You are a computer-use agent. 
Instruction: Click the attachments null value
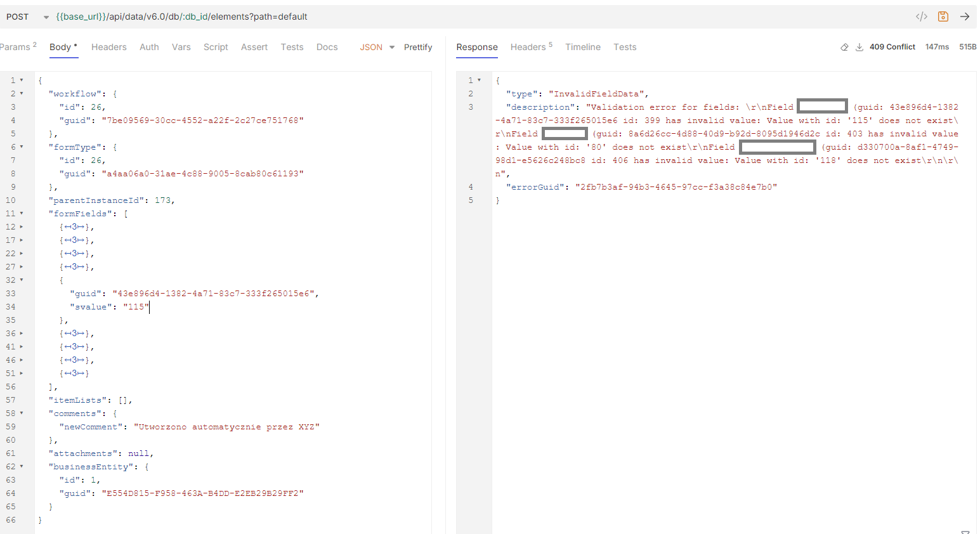(138, 453)
